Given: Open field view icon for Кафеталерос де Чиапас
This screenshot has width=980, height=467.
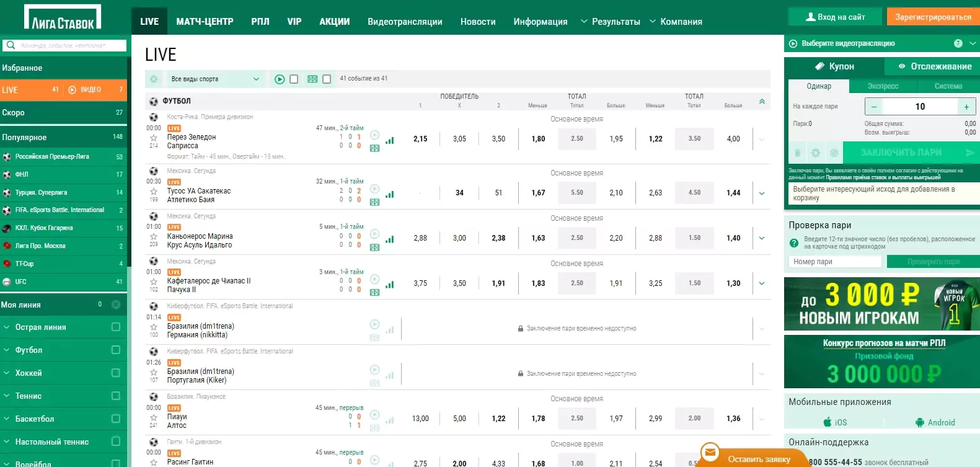Looking at the screenshot, I should pos(374,292).
